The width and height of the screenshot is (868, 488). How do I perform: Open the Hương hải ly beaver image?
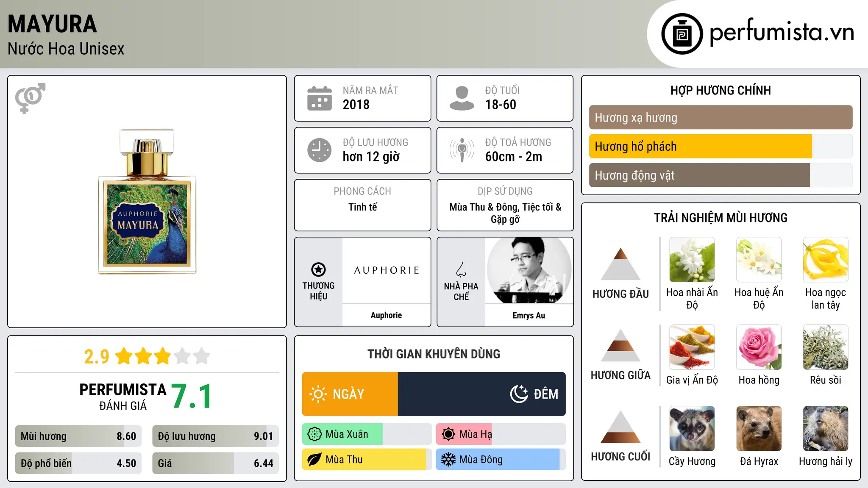coord(826,429)
